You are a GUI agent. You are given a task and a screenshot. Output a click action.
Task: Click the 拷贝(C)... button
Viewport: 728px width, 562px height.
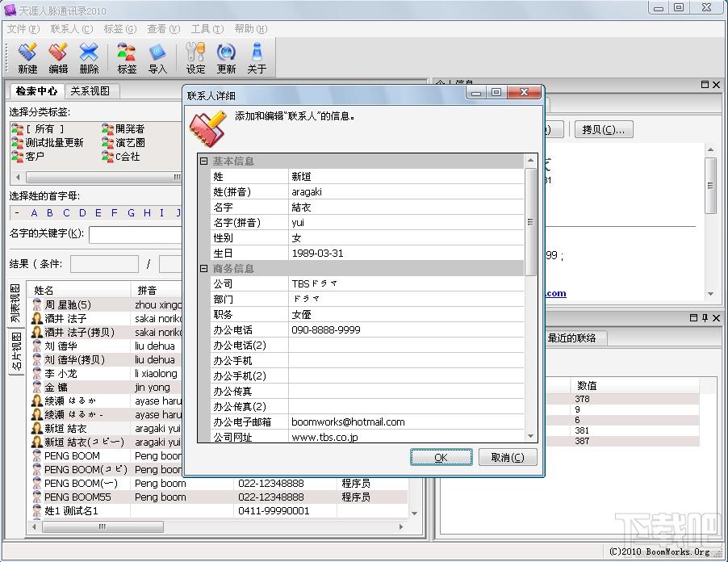tap(604, 129)
